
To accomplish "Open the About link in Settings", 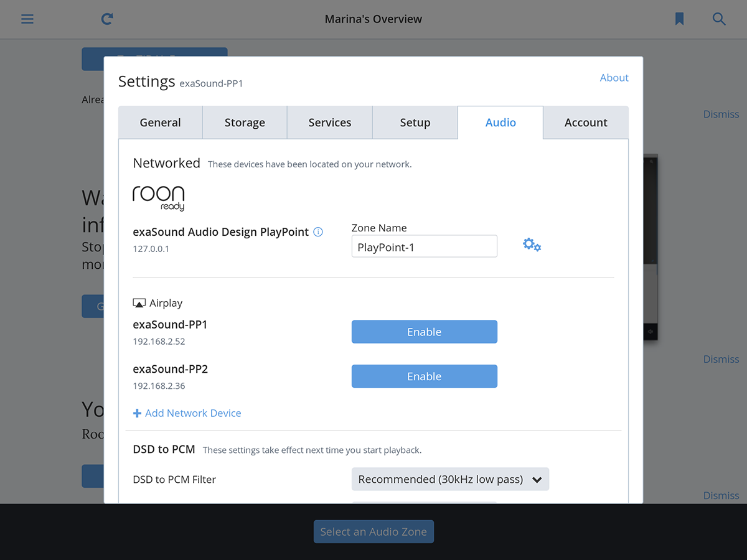I will [614, 78].
